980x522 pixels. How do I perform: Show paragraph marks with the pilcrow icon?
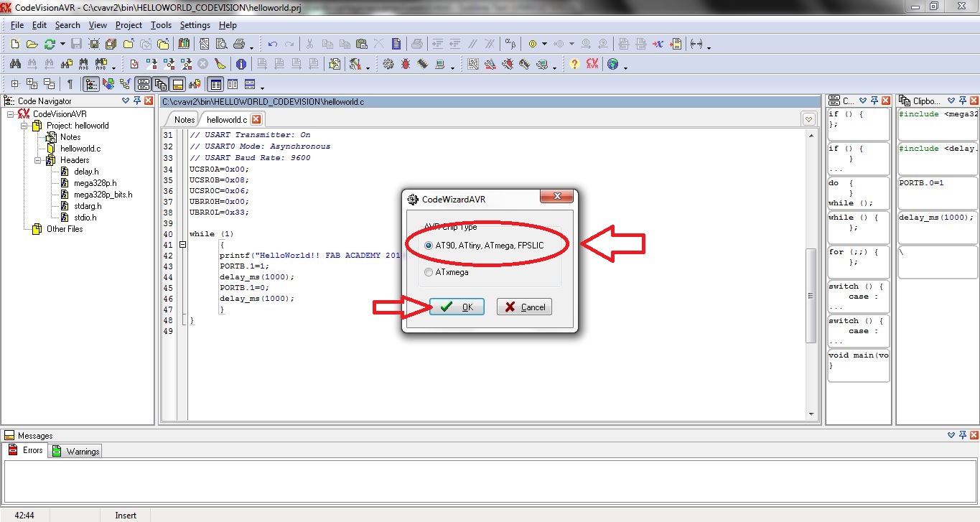click(70, 84)
